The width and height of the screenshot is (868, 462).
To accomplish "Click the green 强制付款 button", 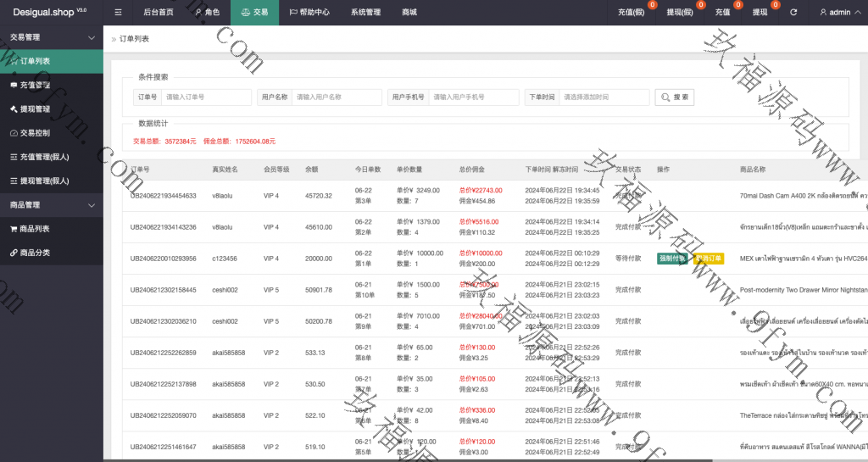I will tap(671, 259).
